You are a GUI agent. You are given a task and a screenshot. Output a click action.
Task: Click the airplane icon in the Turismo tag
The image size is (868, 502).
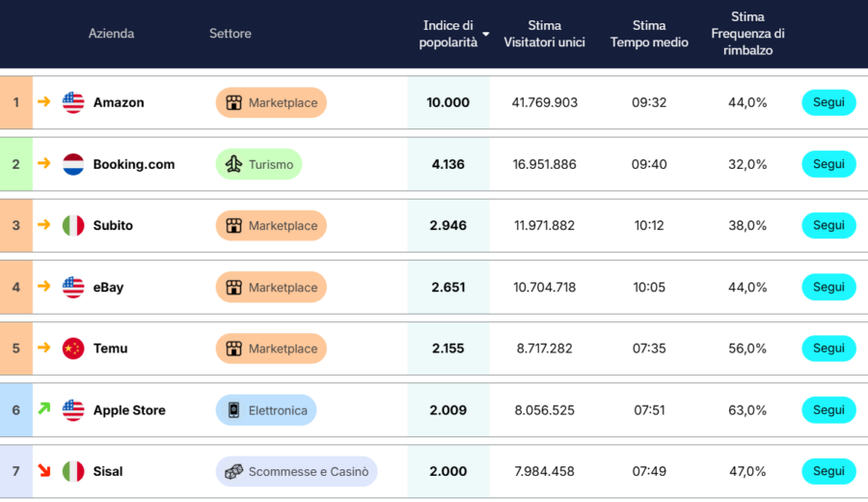pos(233,164)
